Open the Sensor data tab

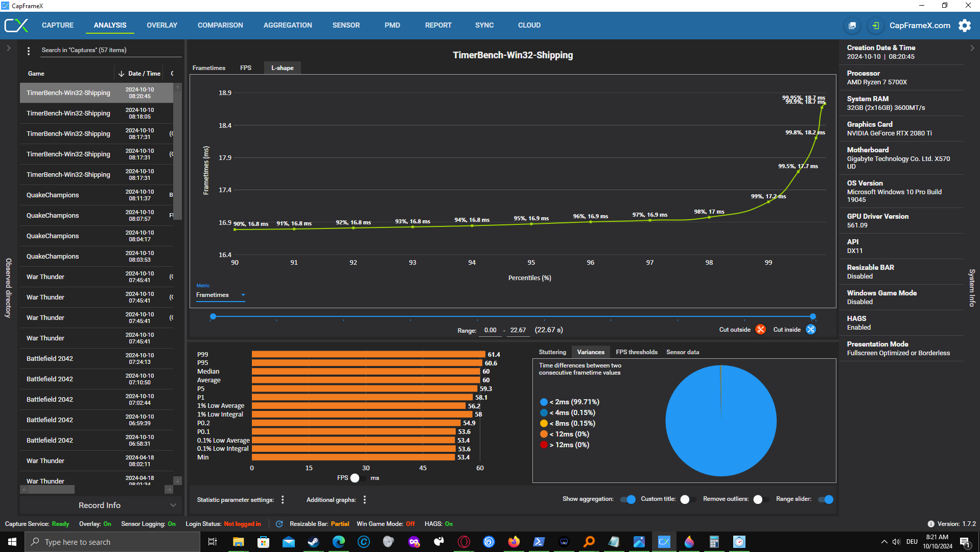point(683,352)
